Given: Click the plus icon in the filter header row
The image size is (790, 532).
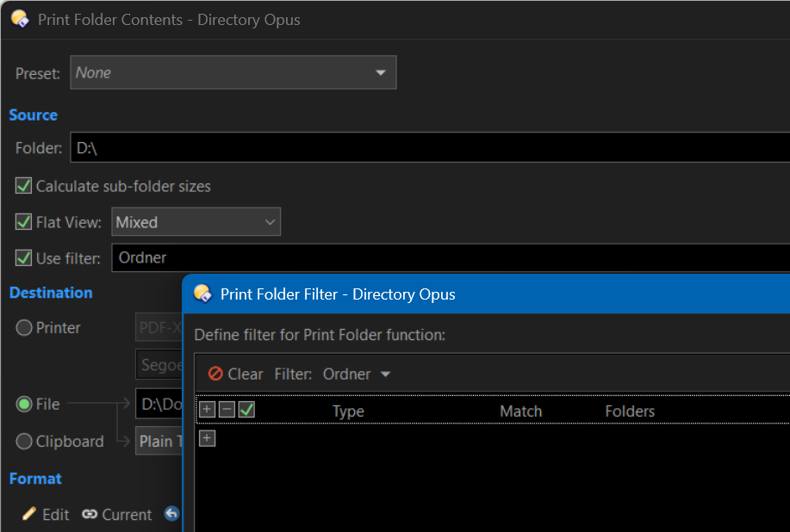Looking at the screenshot, I should (207, 410).
